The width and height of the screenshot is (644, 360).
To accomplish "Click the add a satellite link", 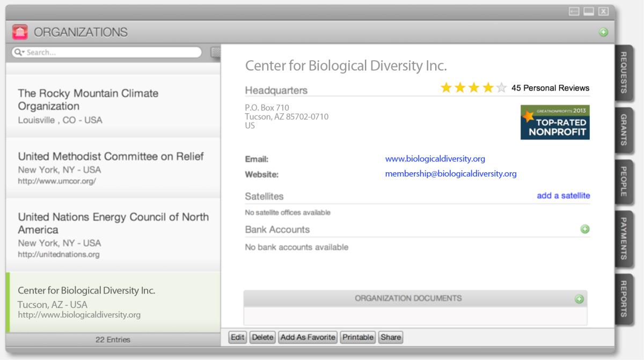I will tap(563, 196).
